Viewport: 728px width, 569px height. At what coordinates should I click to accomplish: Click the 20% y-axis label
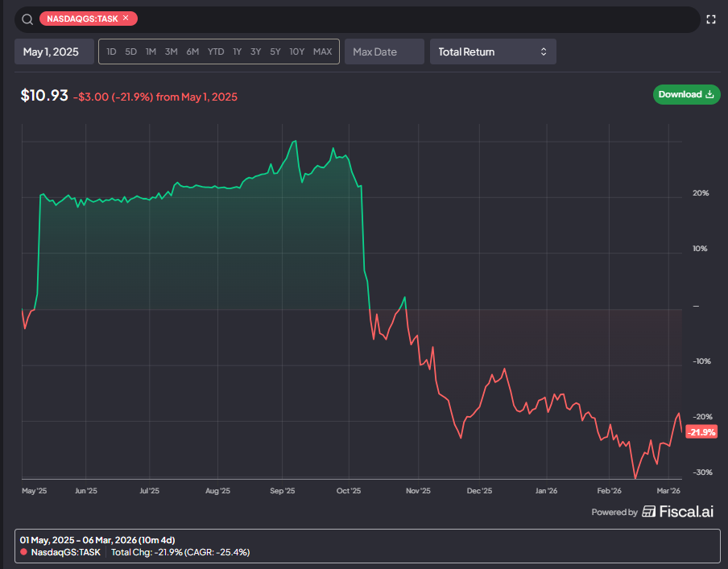pos(701,193)
